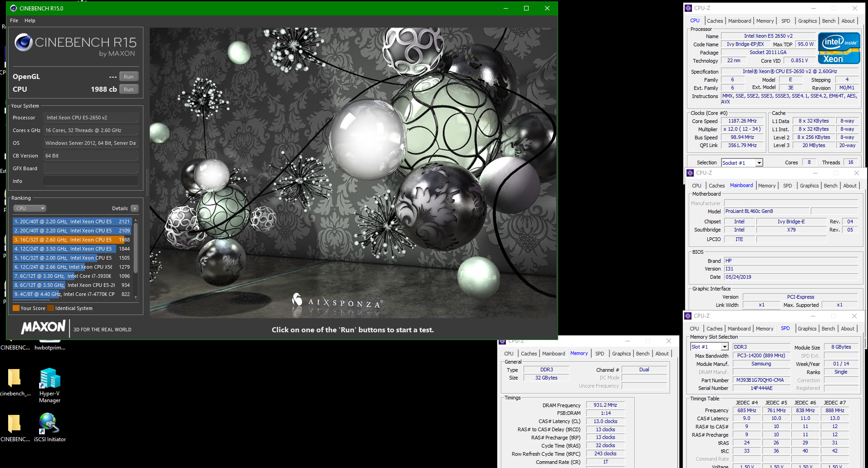Open the Help menu in Cinebench
Image resolution: width=868 pixels, height=468 pixels.
[30, 20]
